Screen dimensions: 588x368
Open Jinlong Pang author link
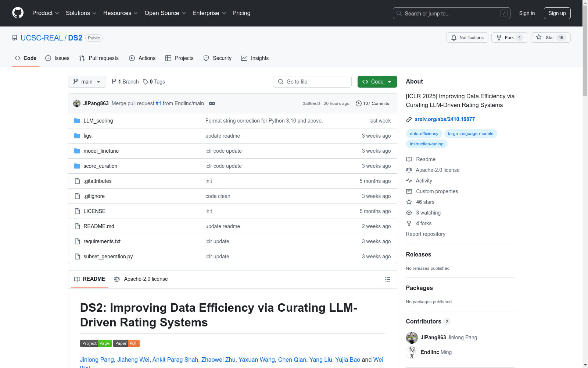click(97, 360)
